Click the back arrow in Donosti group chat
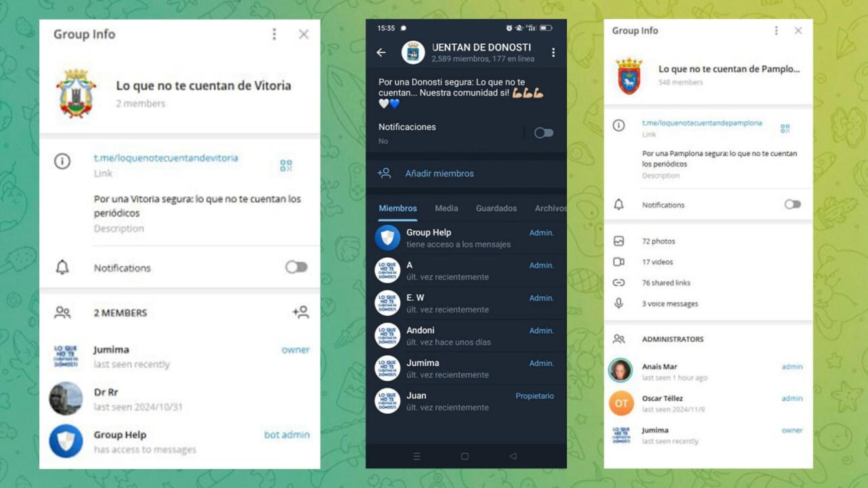The image size is (868, 488). [382, 52]
